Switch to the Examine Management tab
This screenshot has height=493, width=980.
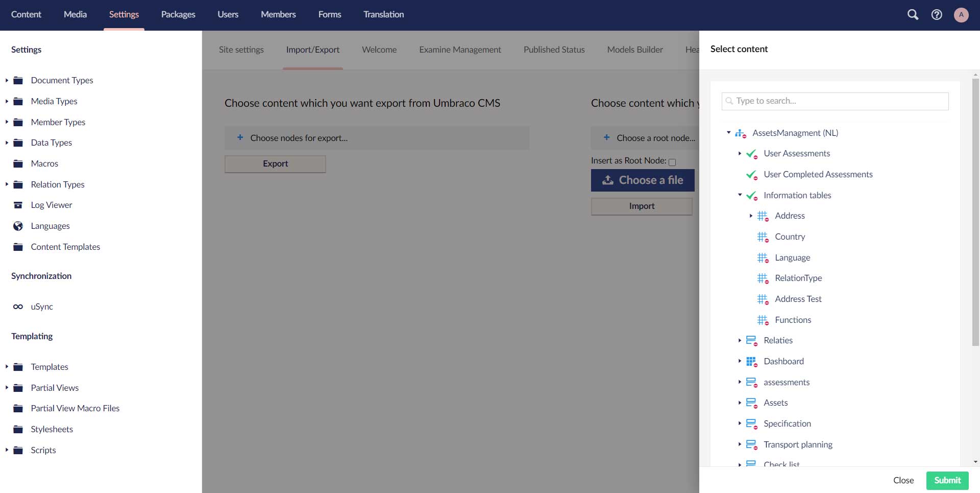460,50
